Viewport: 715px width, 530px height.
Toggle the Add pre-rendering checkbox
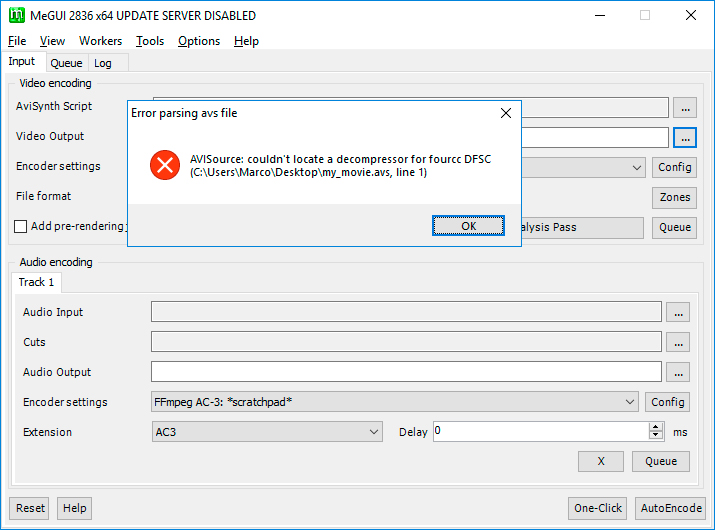[21, 227]
